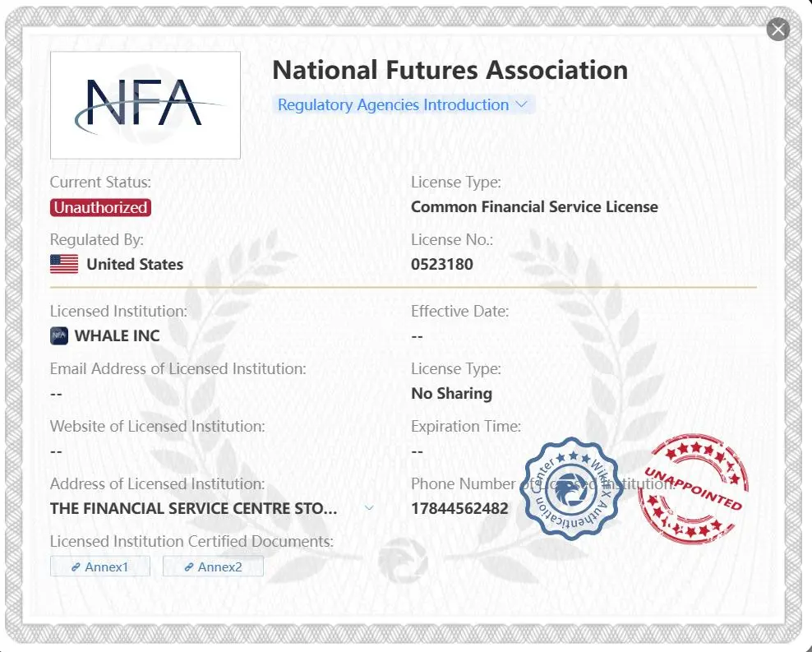Click the NFA logo image
This screenshot has height=652, width=812.
point(145,105)
